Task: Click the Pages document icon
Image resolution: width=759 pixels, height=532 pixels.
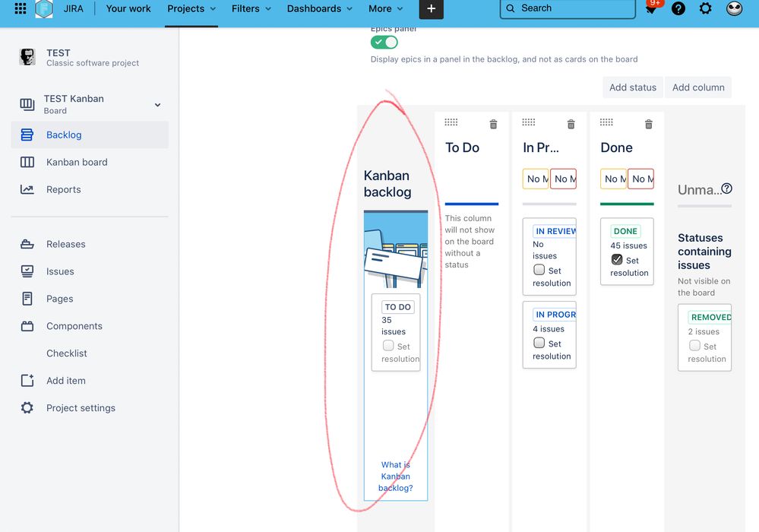Action: 27,299
